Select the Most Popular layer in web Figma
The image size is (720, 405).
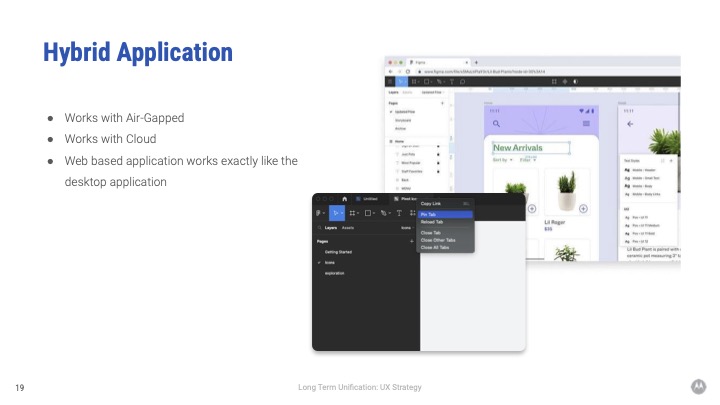(x=411, y=163)
